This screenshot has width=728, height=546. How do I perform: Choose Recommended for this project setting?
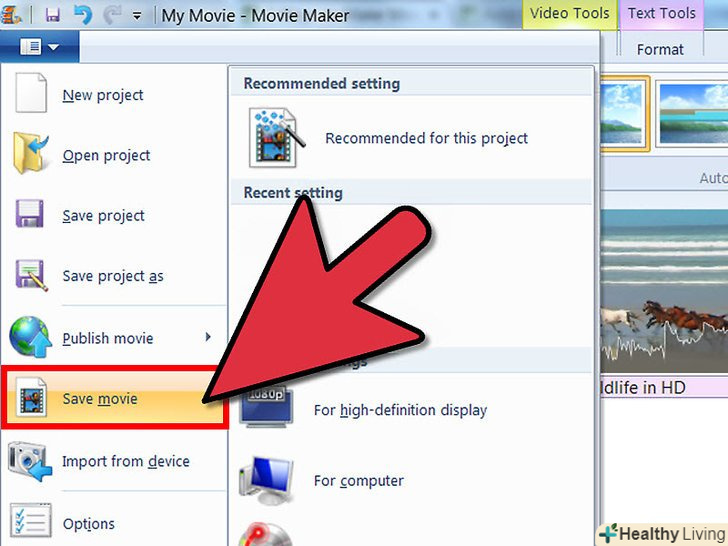pos(411,138)
